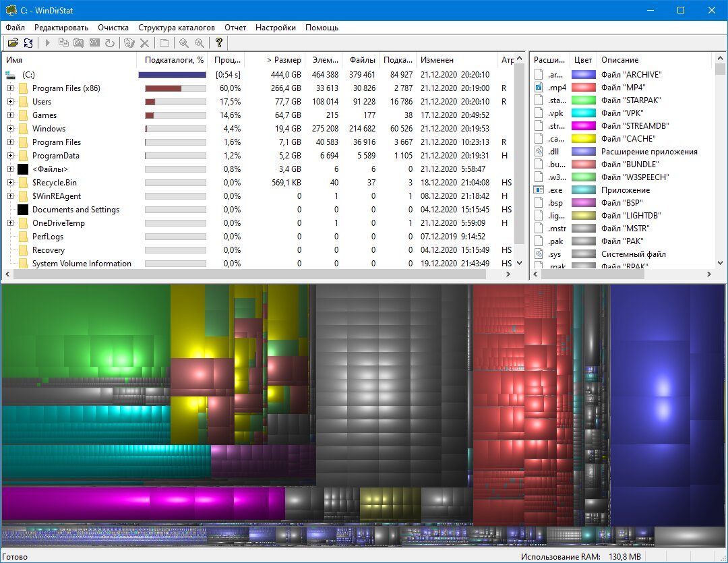
Task: Open the Файл menu
Action: point(15,28)
